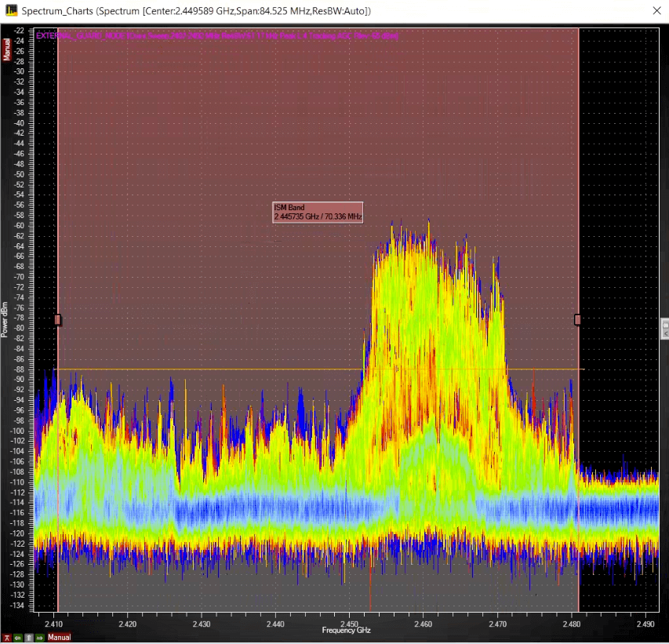
Task: Click the Spectrum_Charts app icon in title bar
Action: [x=11, y=11]
